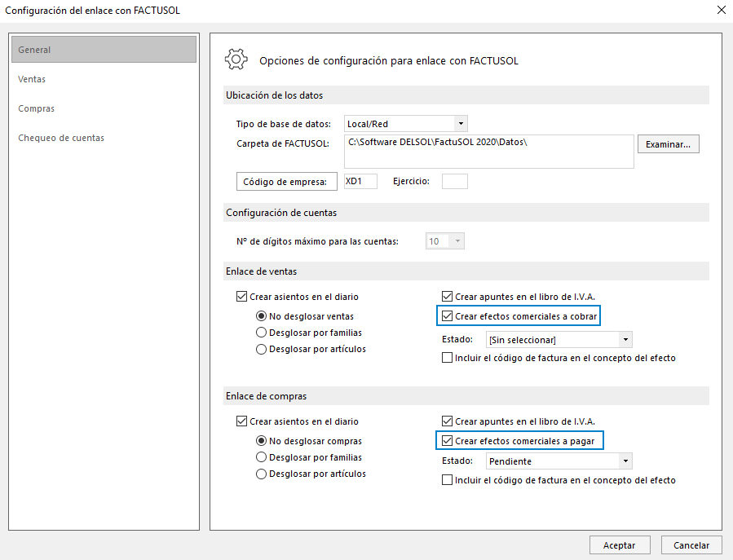This screenshot has height=560, width=733.
Task: Select the General section in sidebar
Action: 104,50
